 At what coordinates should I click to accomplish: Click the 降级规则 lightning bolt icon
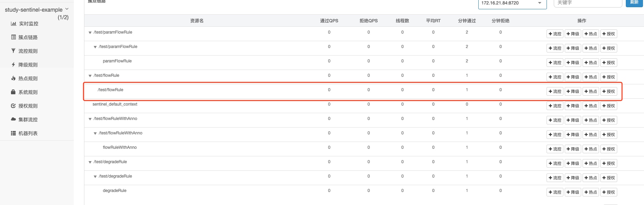(x=13, y=64)
